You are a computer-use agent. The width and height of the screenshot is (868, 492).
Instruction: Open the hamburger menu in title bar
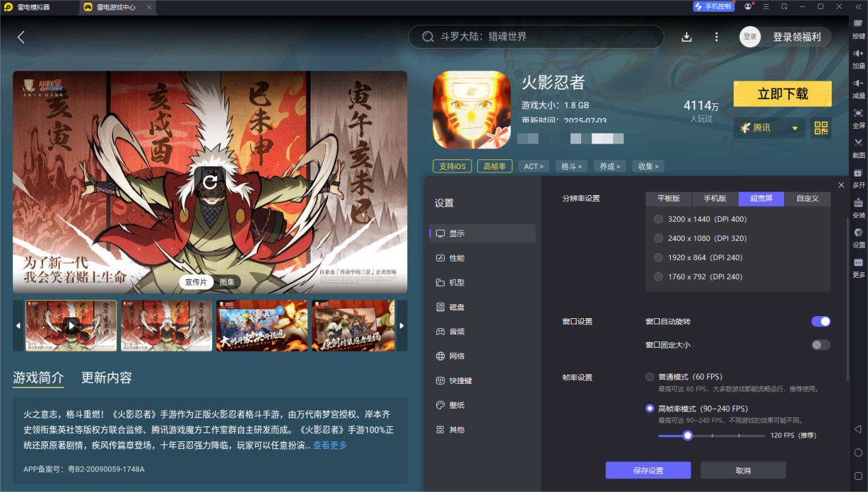click(766, 7)
